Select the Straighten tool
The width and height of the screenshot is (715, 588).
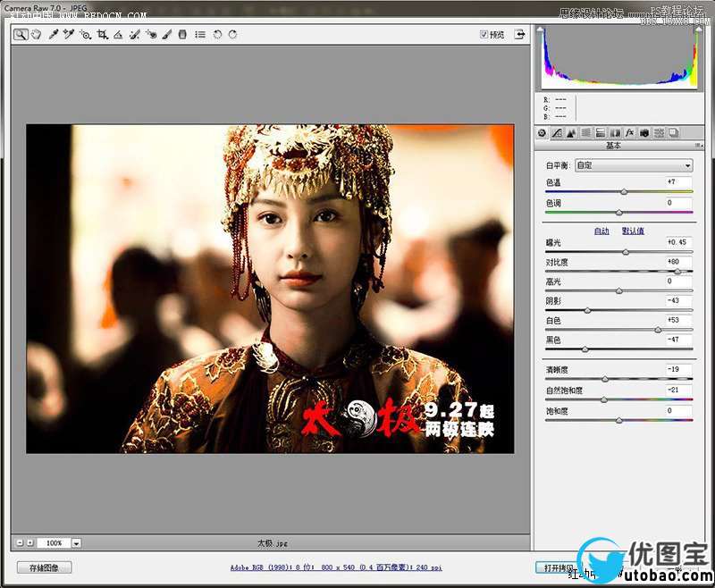(x=118, y=34)
